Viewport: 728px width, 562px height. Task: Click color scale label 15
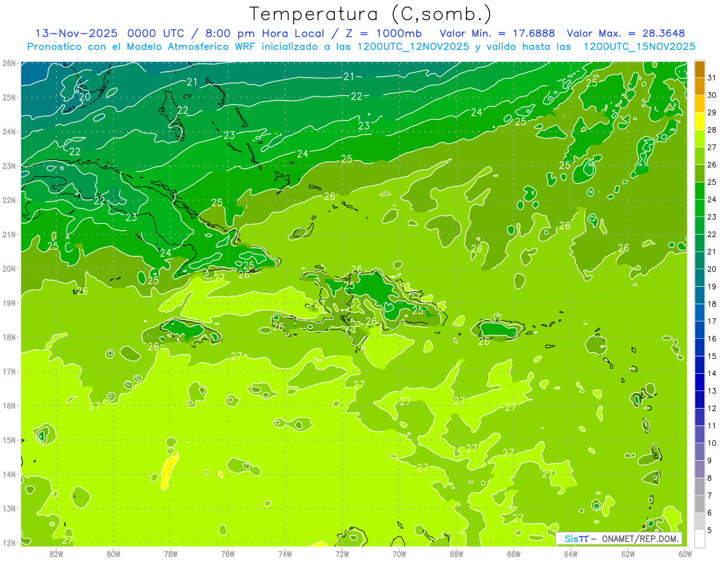[712, 356]
